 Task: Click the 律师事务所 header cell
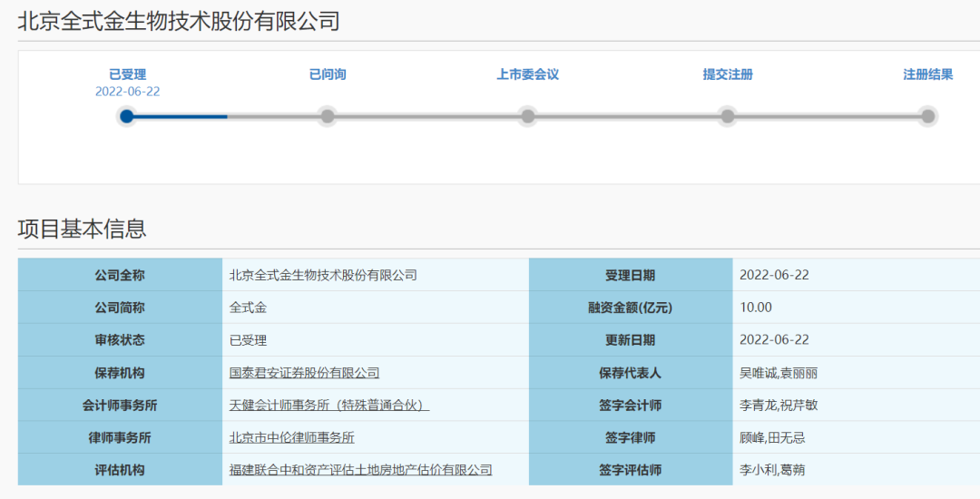(x=120, y=438)
